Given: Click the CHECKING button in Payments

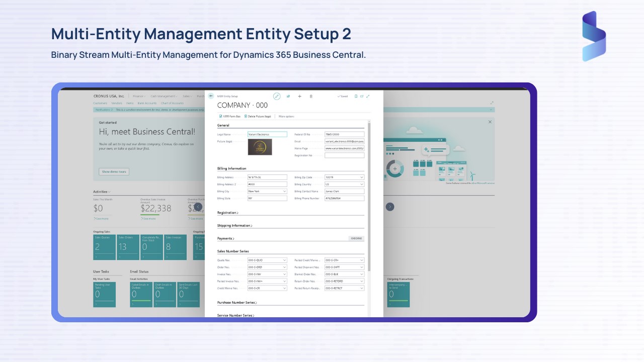Looking at the screenshot, I should point(356,238).
